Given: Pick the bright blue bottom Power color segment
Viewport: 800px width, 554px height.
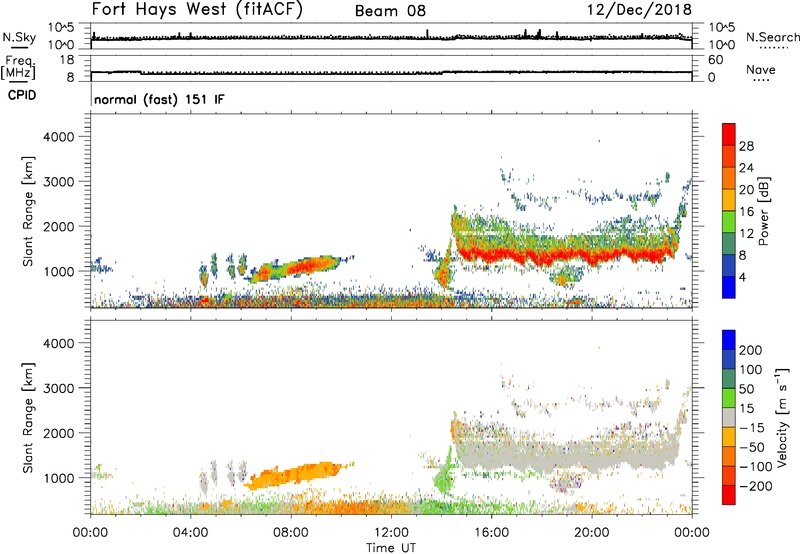Looking at the screenshot, I should [729, 287].
